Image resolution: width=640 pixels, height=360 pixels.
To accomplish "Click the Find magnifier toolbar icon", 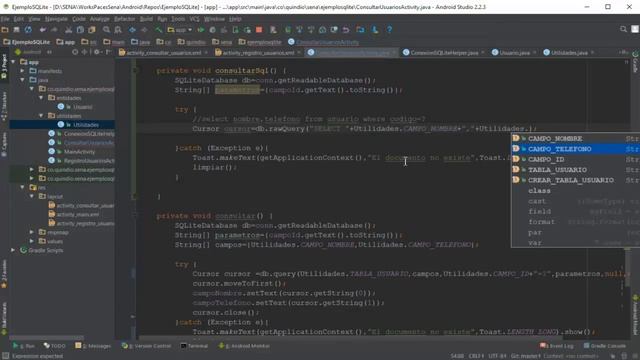I will point(107,30).
